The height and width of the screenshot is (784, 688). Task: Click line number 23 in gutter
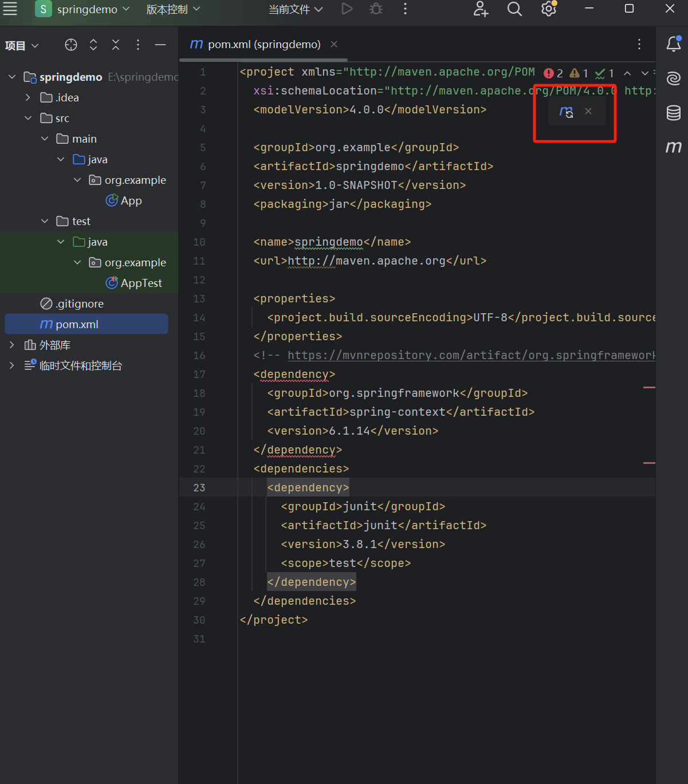pyautogui.click(x=199, y=487)
